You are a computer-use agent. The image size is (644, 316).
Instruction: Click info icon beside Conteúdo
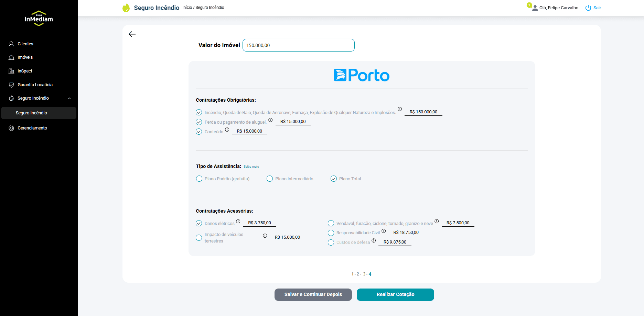[x=227, y=129]
